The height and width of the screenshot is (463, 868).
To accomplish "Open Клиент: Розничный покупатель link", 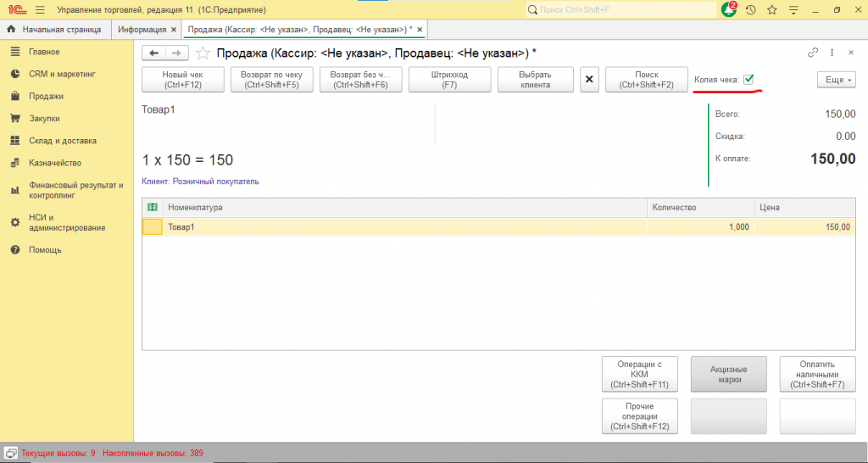I will pos(200,181).
